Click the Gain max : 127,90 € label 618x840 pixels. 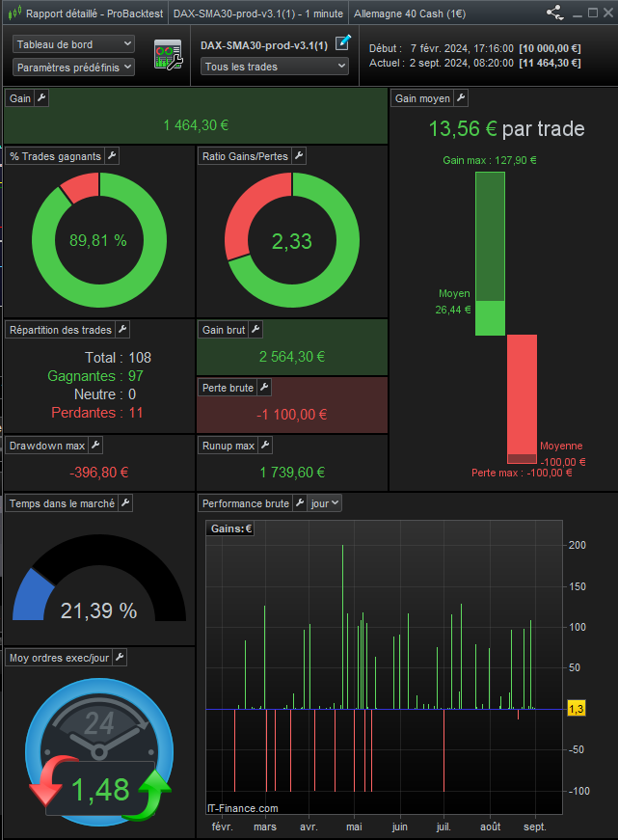click(x=490, y=160)
